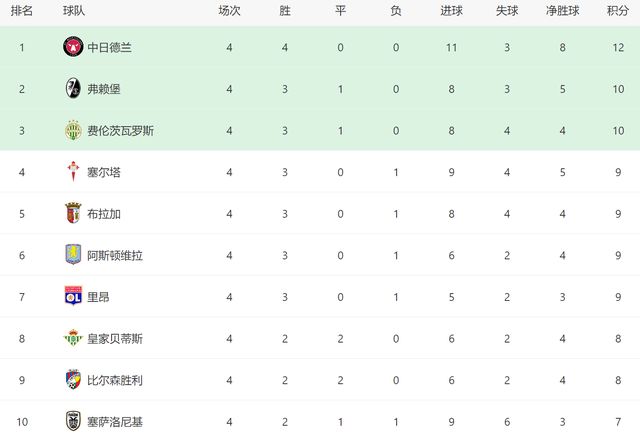The image size is (640, 441).
Task: Click the 排名 column header
Action: click(x=21, y=11)
